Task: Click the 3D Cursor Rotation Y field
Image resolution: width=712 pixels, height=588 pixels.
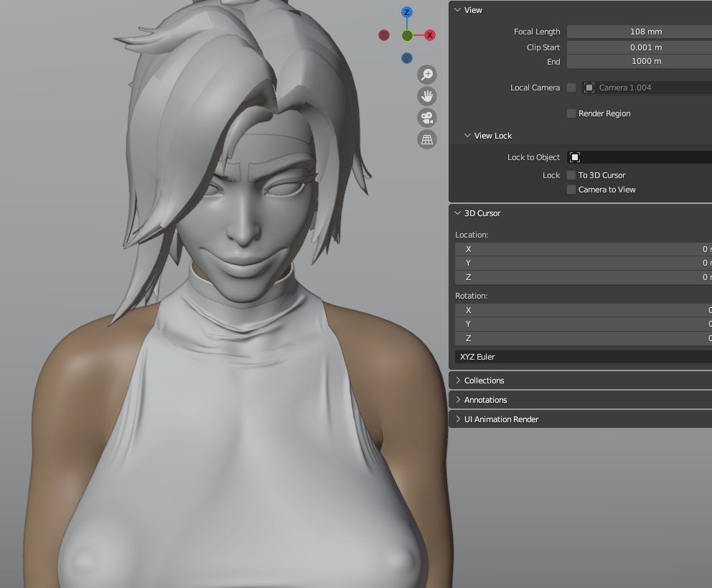Action: coord(584,325)
